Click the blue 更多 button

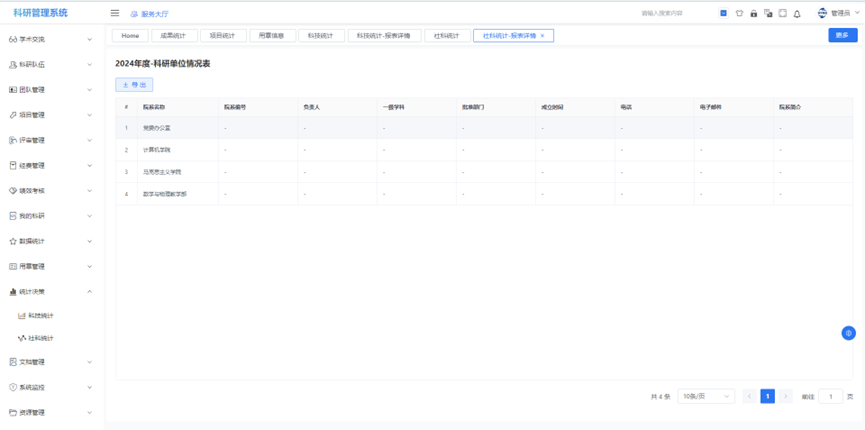(842, 35)
